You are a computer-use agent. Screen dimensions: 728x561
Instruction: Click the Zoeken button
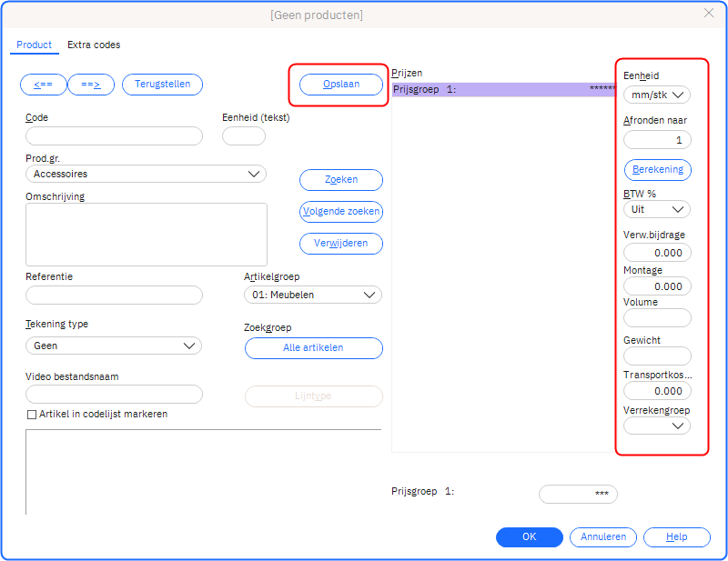pyautogui.click(x=341, y=180)
